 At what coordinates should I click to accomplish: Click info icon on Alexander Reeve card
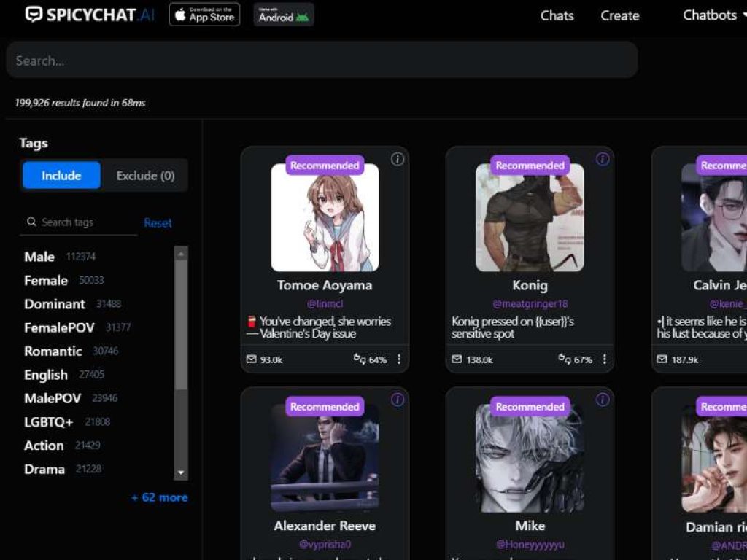click(x=398, y=400)
